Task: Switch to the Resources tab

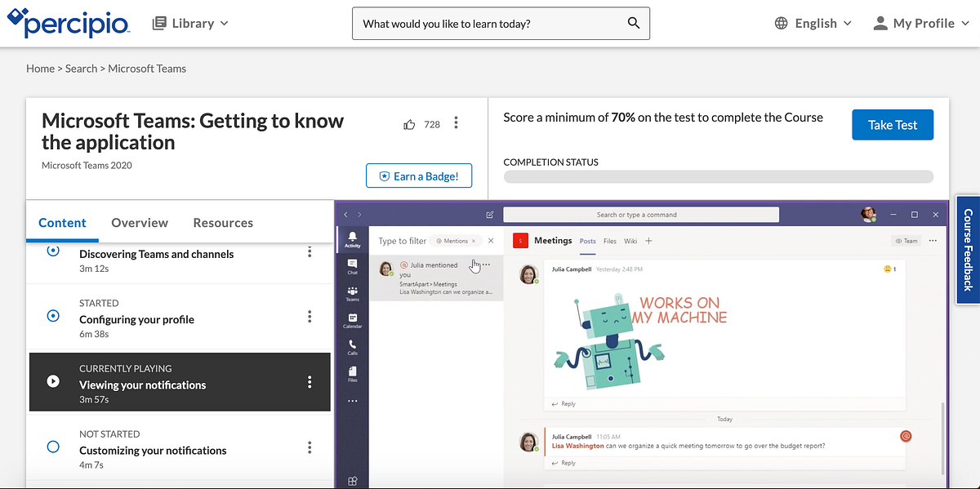Action: 223,223
